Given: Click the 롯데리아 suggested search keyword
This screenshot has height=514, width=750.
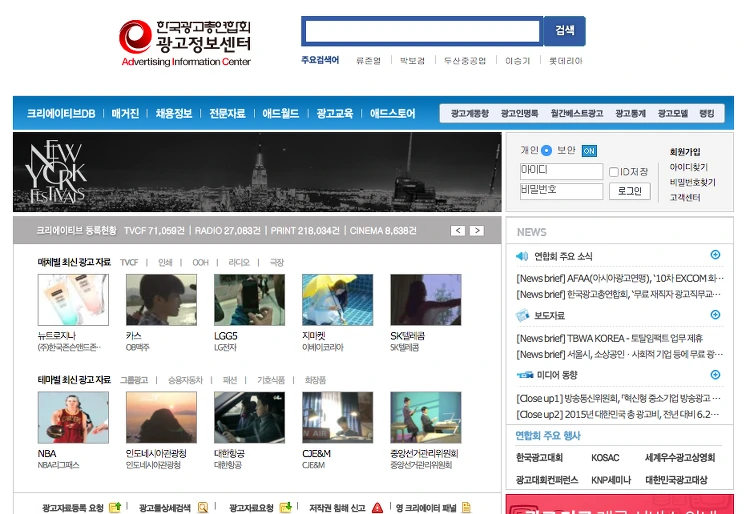Looking at the screenshot, I should pos(565,61).
